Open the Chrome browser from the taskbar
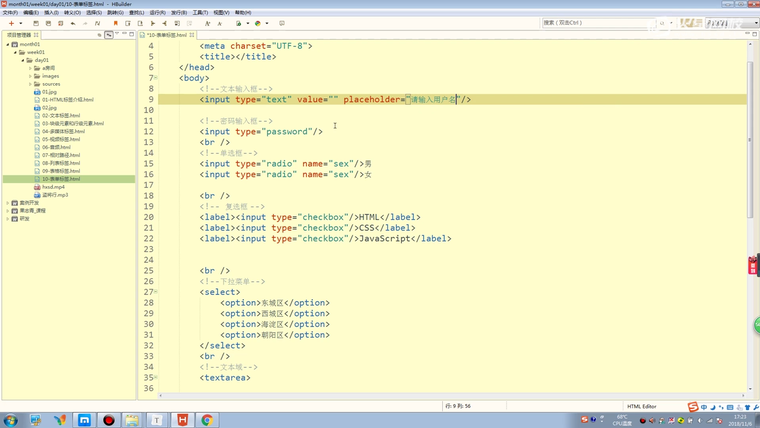 (207, 420)
